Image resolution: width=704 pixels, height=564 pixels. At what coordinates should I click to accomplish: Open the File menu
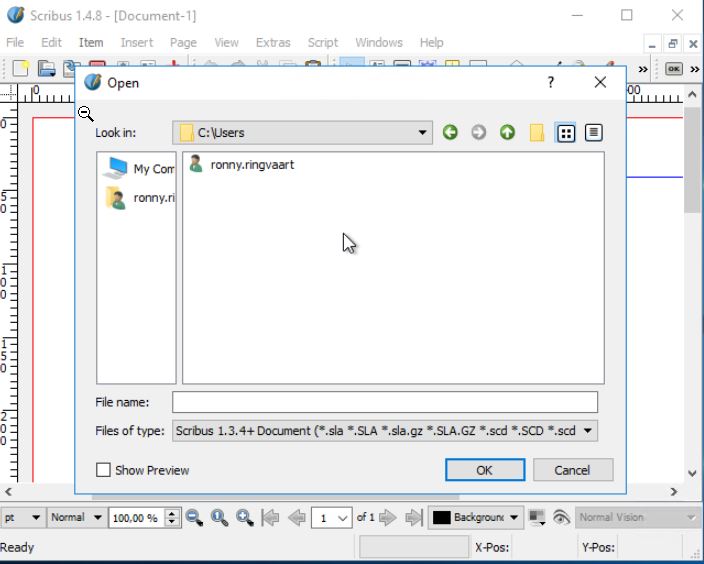(15, 42)
